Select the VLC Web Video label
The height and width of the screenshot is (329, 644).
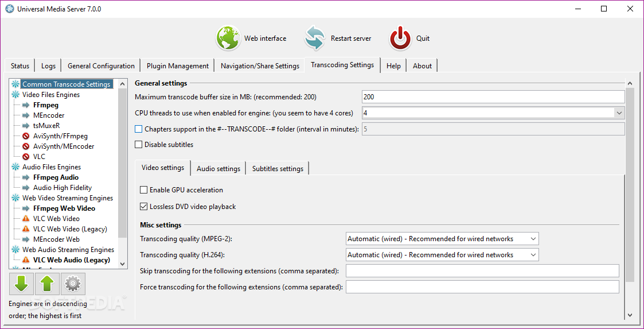point(56,218)
